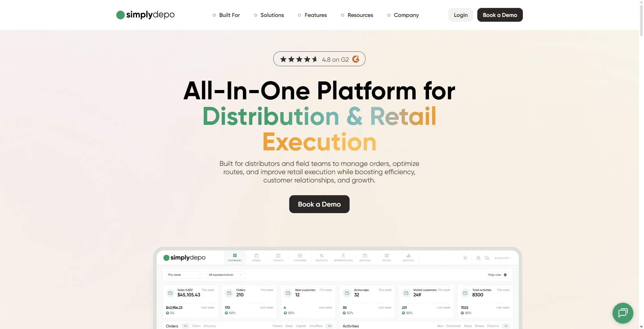The height and width of the screenshot is (329, 644).
Task: Expand the 'All representatives' selector
Action: click(226, 275)
